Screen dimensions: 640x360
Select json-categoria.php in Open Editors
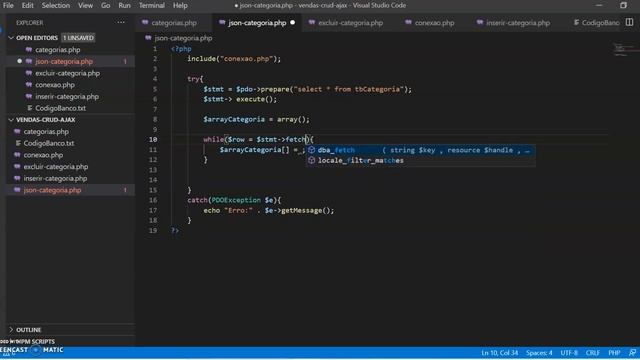64,61
